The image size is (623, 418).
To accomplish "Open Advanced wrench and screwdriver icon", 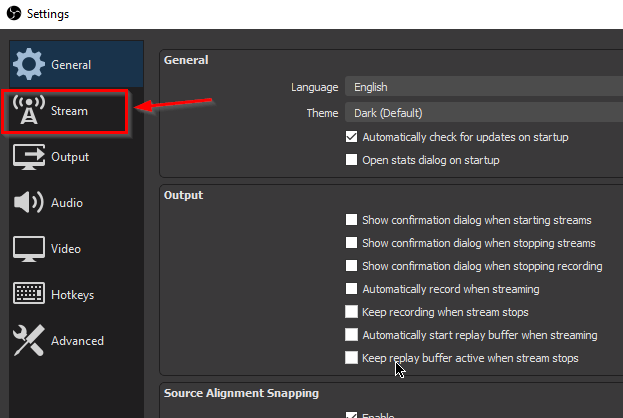I will click(x=29, y=340).
